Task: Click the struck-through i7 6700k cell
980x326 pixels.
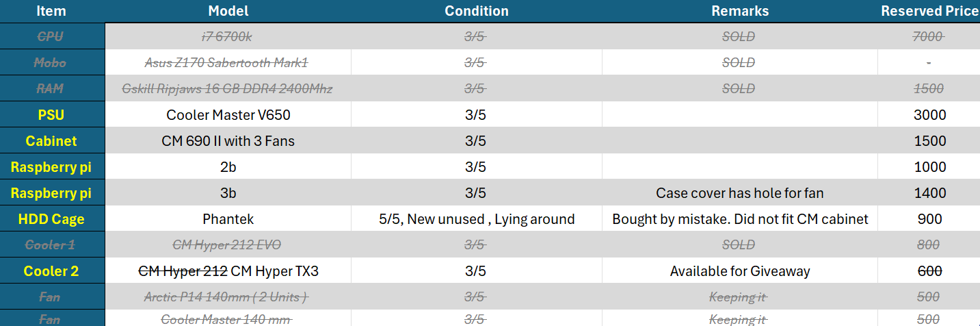Action: [x=228, y=36]
